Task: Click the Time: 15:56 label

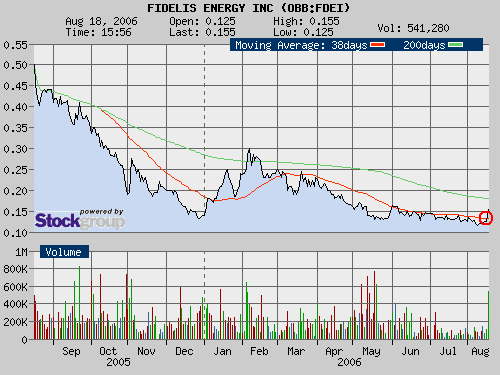Action: tap(98, 32)
